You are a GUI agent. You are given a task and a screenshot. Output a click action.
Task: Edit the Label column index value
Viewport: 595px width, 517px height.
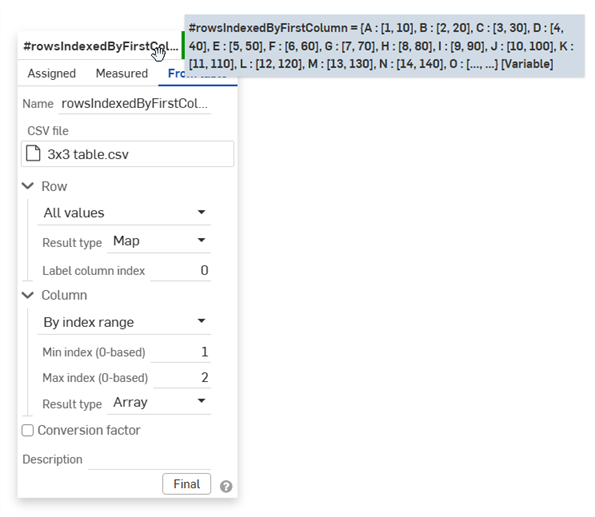pyautogui.click(x=181, y=270)
